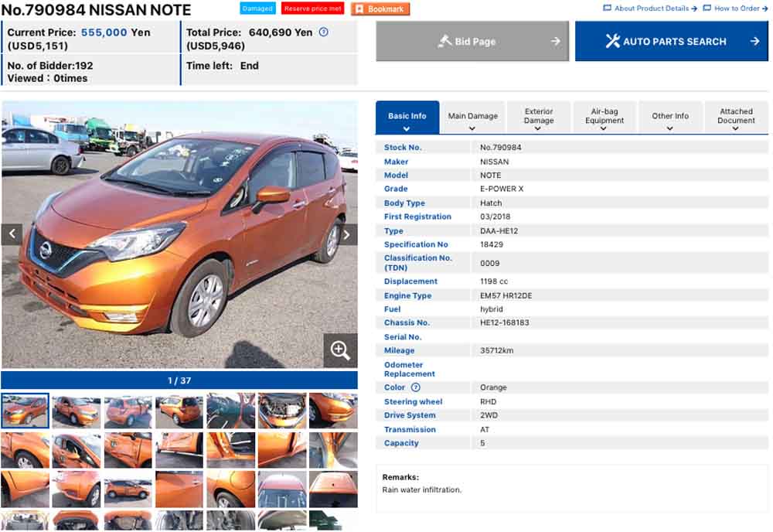
Task: Click the Total Price 640,690 Yen value
Action: pos(281,32)
